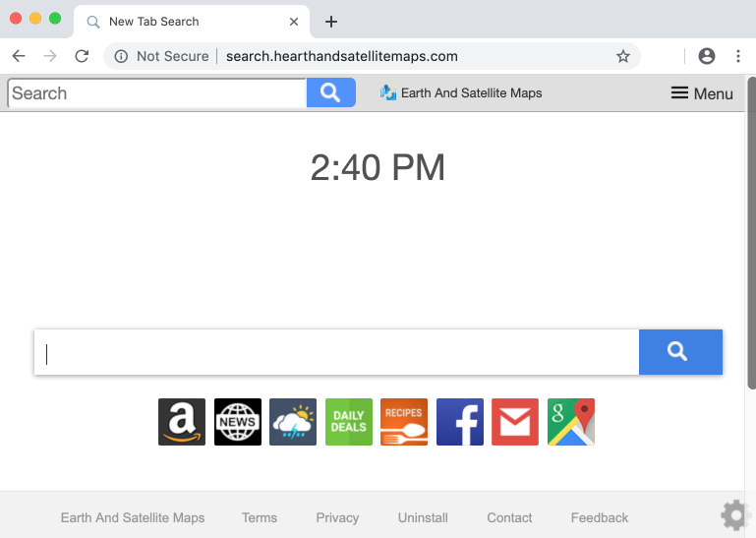Open the Recipes shortcut icon
Screen dimensions: 756x538
404,422
